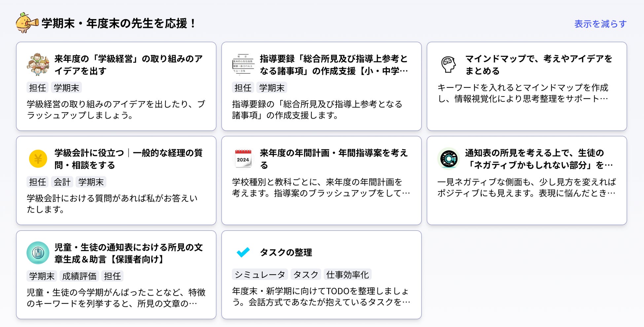Open the マインドマップで、考えやアイデアをまとめる card title

pos(538,65)
